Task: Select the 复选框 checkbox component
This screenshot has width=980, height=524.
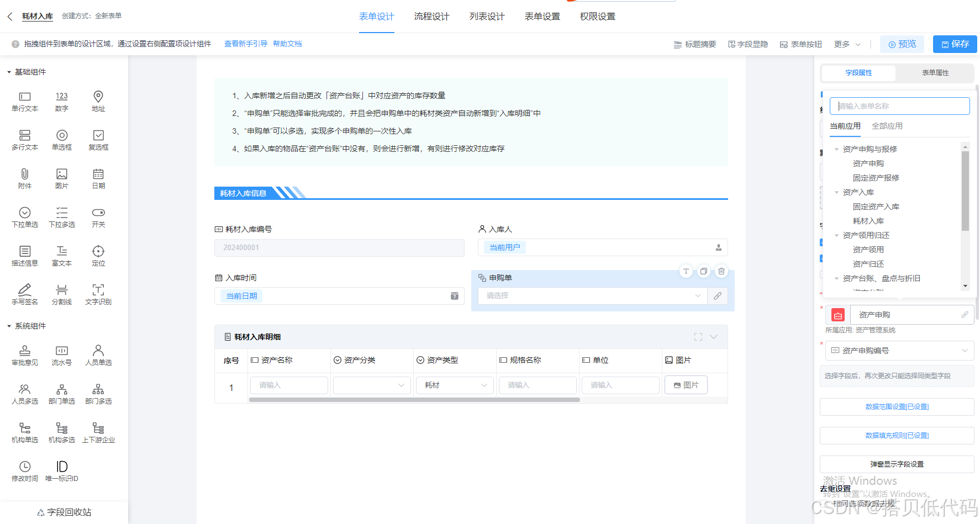Action: coord(98,140)
